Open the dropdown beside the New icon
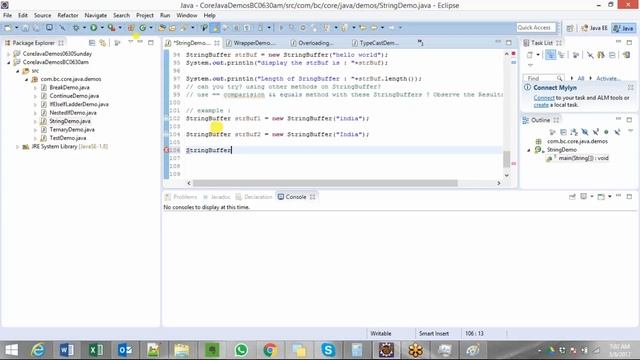The width and height of the screenshot is (640, 360). pos(16,28)
